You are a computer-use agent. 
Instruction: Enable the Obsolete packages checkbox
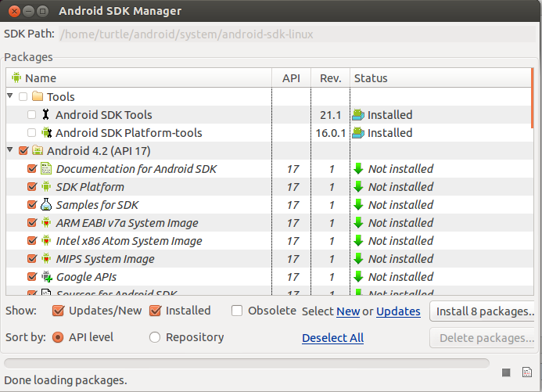pyautogui.click(x=237, y=311)
